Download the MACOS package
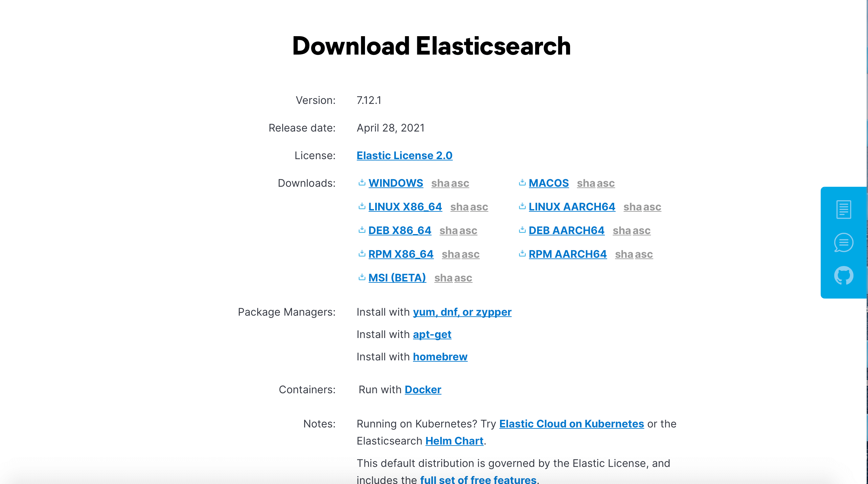This screenshot has width=868, height=484. click(549, 183)
